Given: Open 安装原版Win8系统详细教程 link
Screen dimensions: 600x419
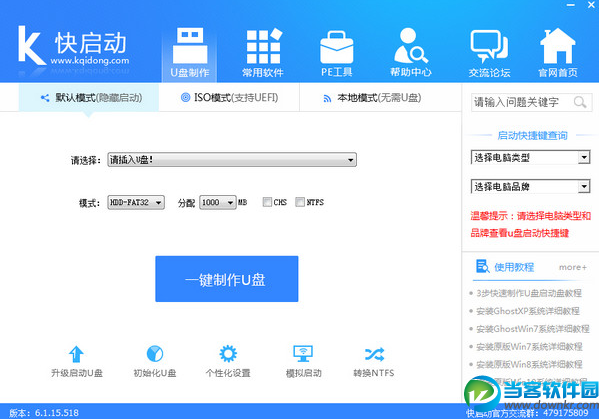Looking at the screenshot, I should point(529,364).
